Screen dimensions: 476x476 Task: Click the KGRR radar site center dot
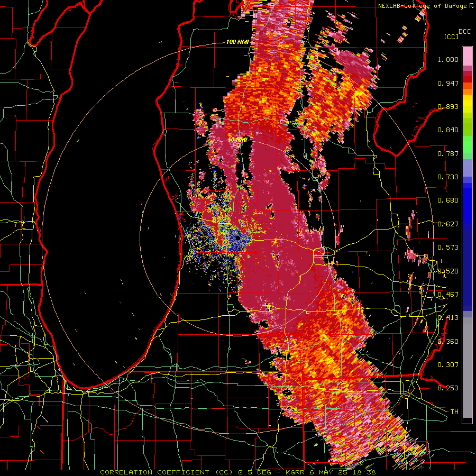click(238, 239)
